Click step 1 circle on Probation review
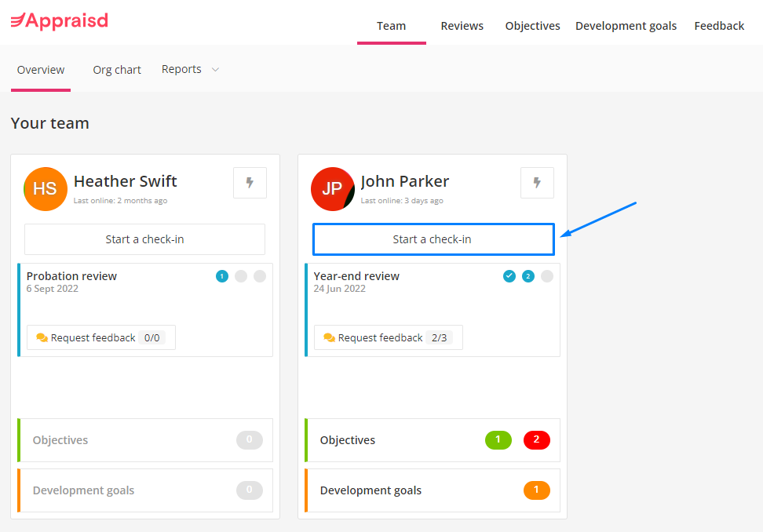This screenshot has height=532, width=763. click(222, 276)
